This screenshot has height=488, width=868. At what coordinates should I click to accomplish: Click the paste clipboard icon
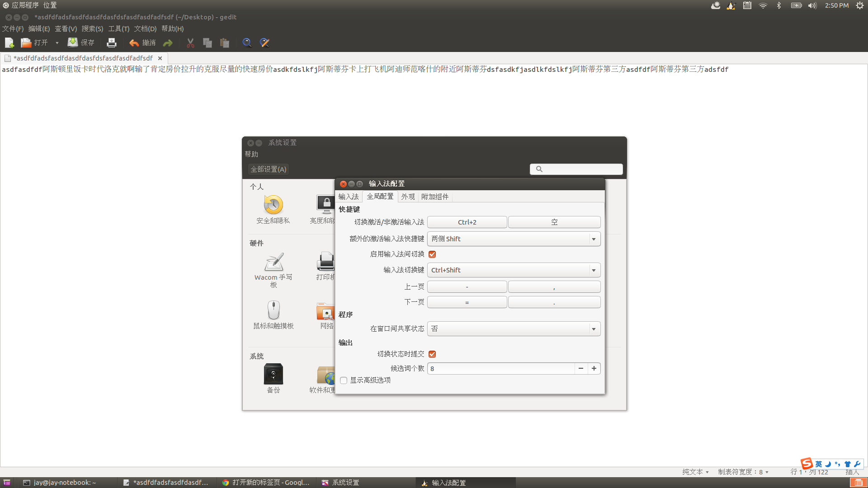click(225, 43)
